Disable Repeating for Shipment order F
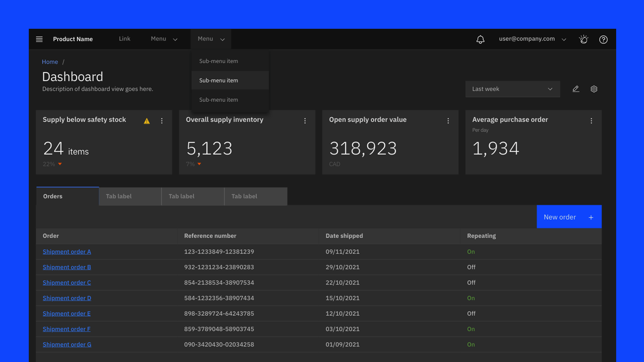The width and height of the screenshot is (644, 362). point(471,329)
